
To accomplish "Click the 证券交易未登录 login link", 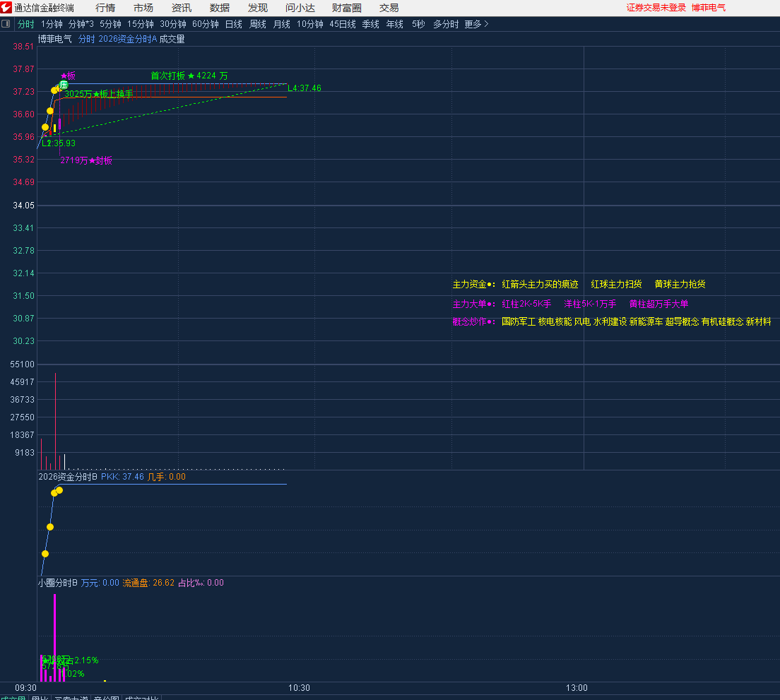I will (x=656, y=8).
